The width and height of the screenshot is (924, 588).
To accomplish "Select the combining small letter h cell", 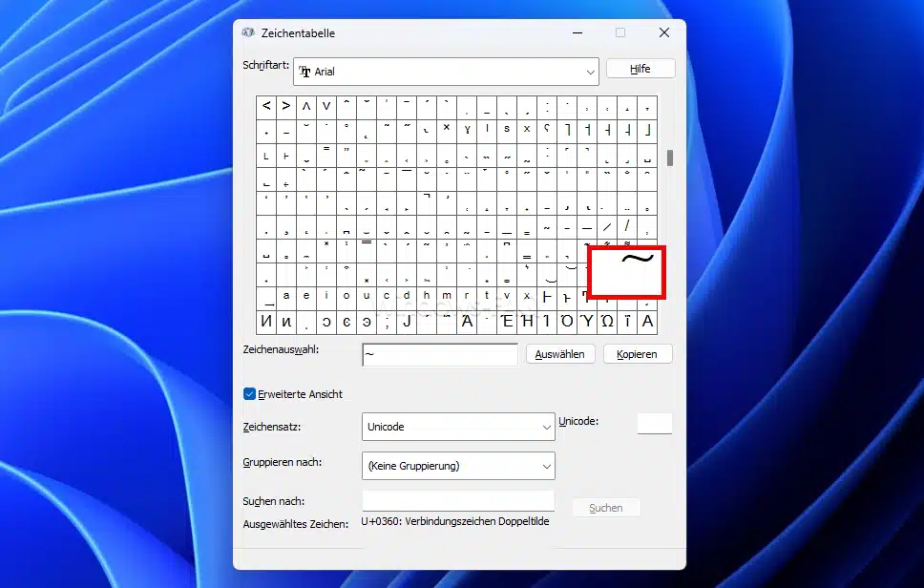I will tap(427, 298).
